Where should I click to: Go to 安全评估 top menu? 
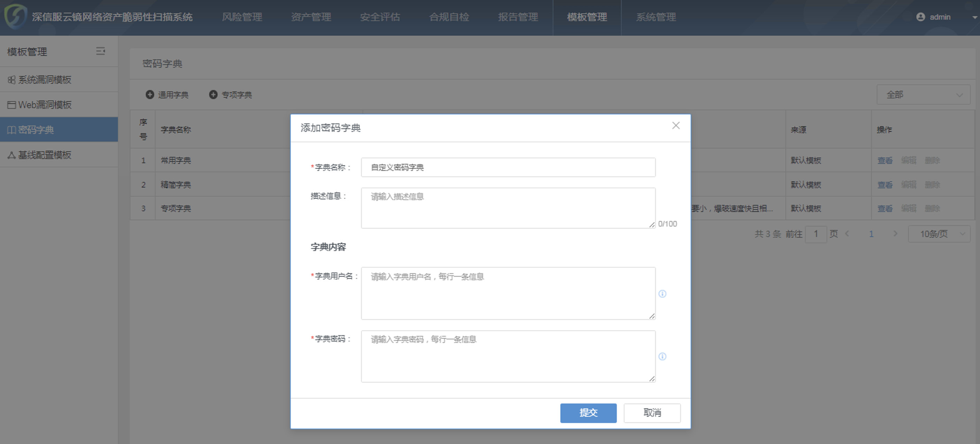click(x=380, y=17)
